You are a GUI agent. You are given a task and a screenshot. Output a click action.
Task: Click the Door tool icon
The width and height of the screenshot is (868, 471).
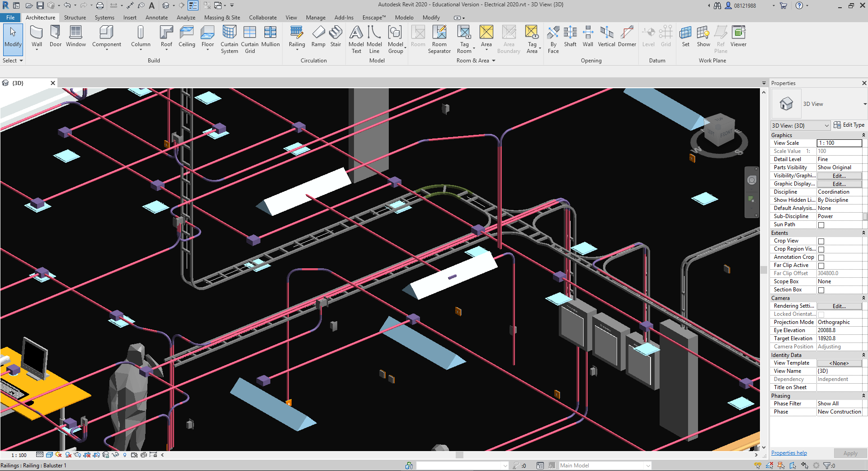pos(56,36)
